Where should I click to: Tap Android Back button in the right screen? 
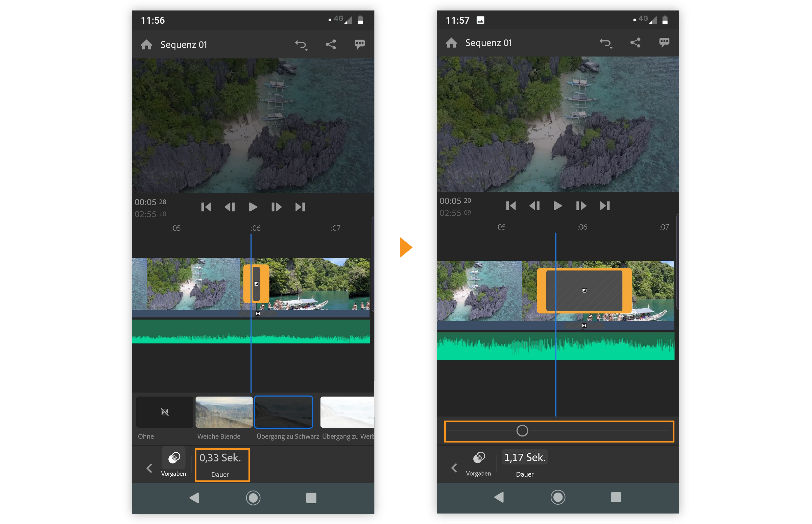coord(499,497)
